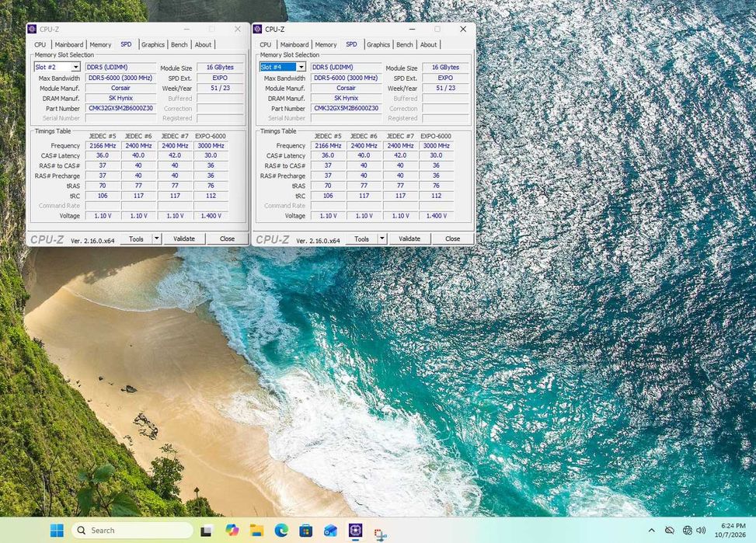
Task: Click the Tools button in the Slot #2 window
Action: 136,238
